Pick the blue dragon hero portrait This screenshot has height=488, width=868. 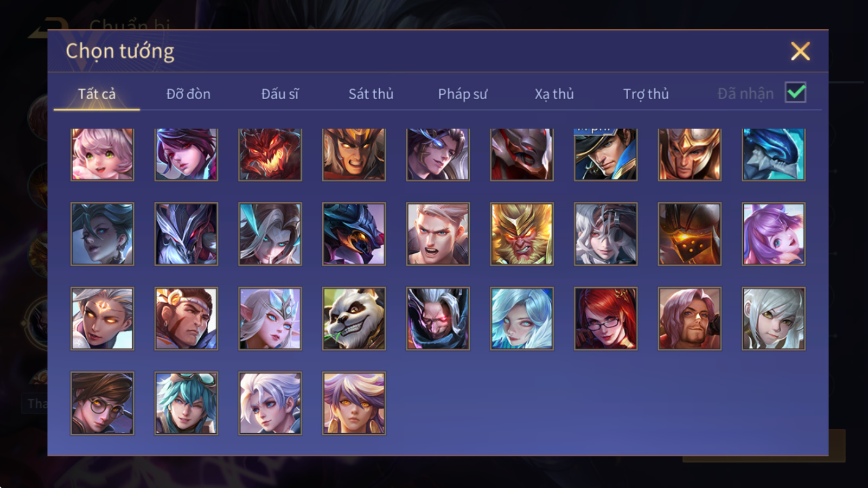[x=774, y=154]
